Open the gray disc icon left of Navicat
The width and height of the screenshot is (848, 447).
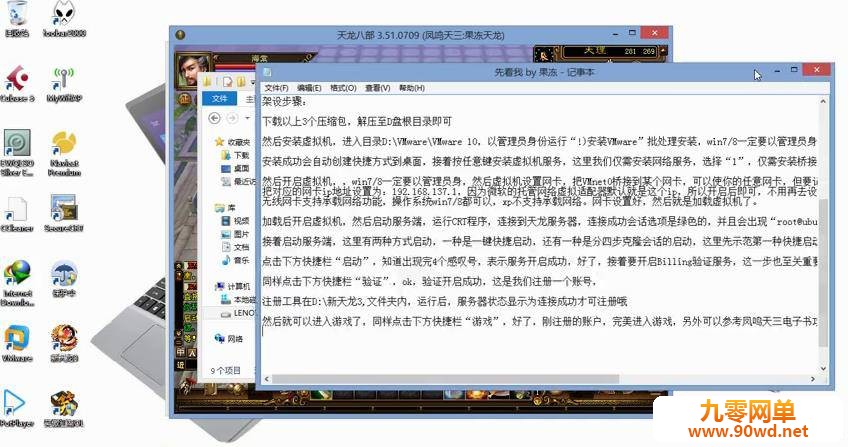tap(17, 152)
